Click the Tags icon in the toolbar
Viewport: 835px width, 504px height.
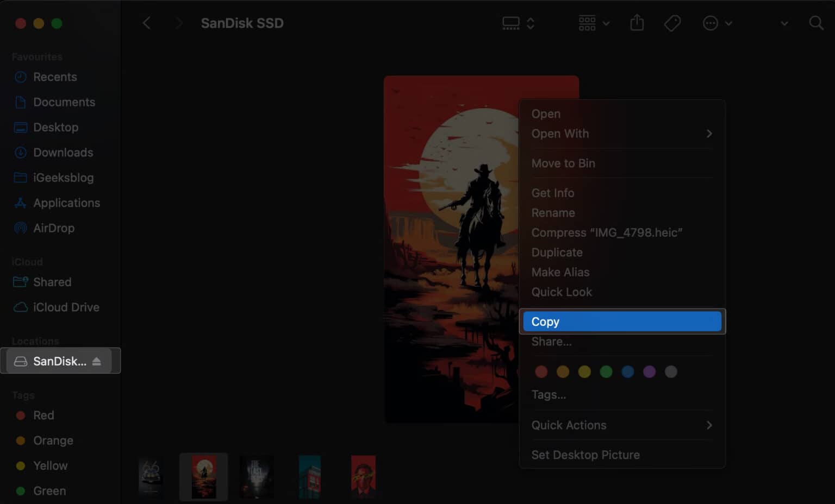(x=672, y=23)
